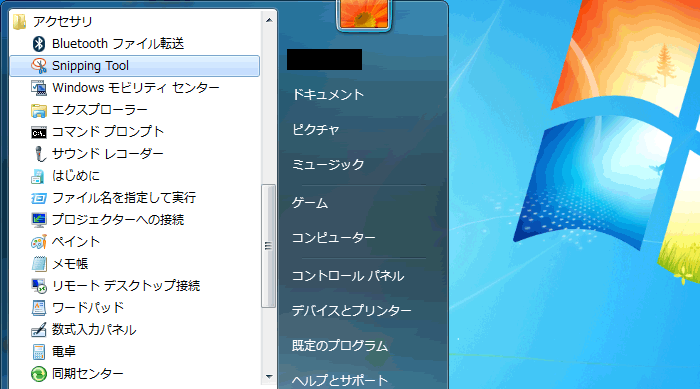
Task: Launch ペイント via its palette icon
Action: tap(39, 242)
